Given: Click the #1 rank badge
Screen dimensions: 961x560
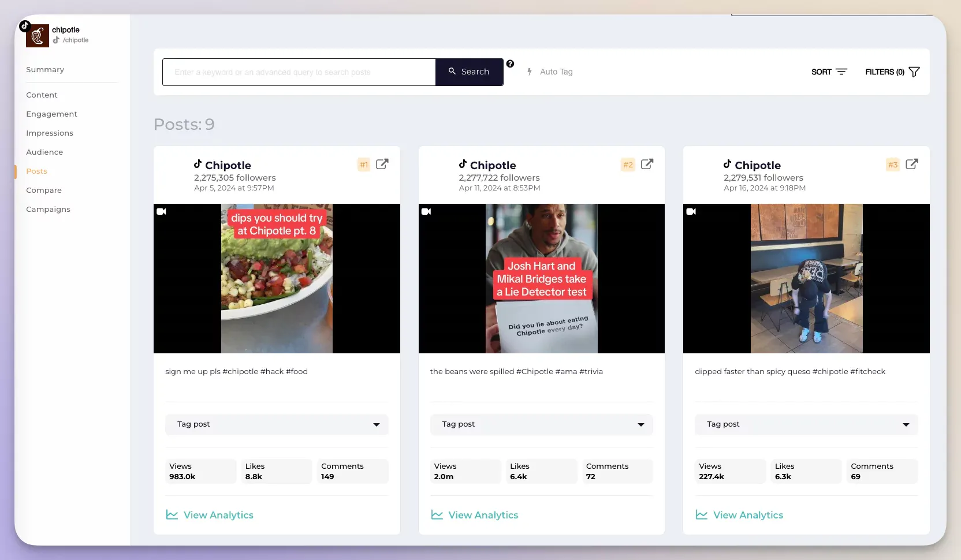Looking at the screenshot, I should tap(364, 165).
